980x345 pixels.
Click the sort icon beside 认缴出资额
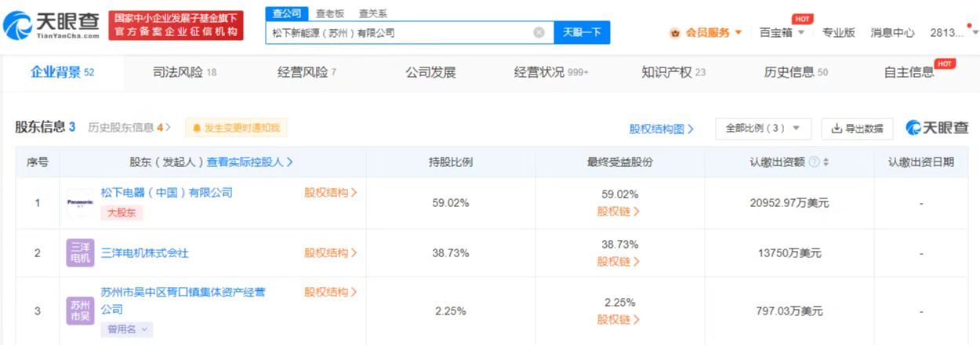point(826,162)
